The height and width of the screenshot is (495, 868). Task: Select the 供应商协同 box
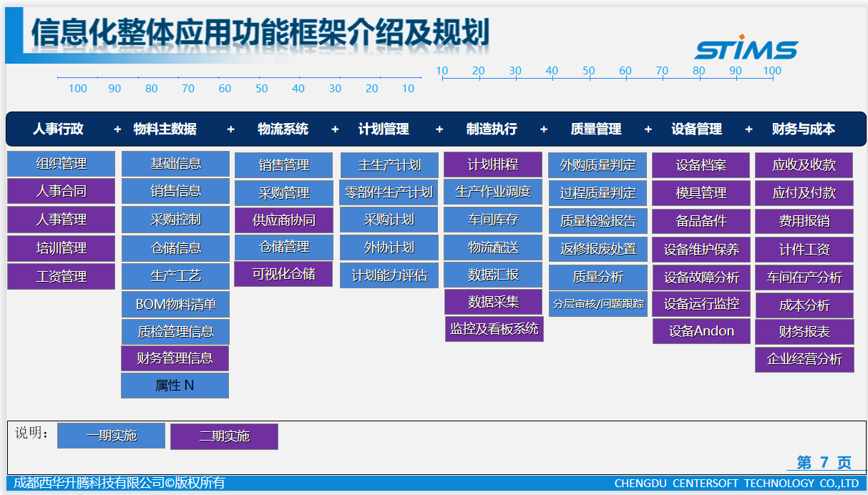click(x=284, y=220)
